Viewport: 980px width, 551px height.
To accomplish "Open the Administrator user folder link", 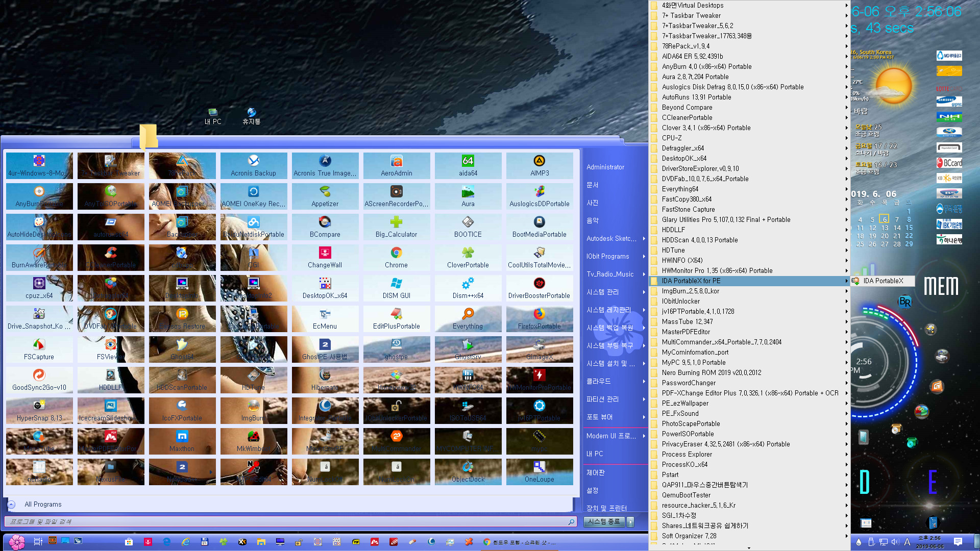I will (x=605, y=167).
